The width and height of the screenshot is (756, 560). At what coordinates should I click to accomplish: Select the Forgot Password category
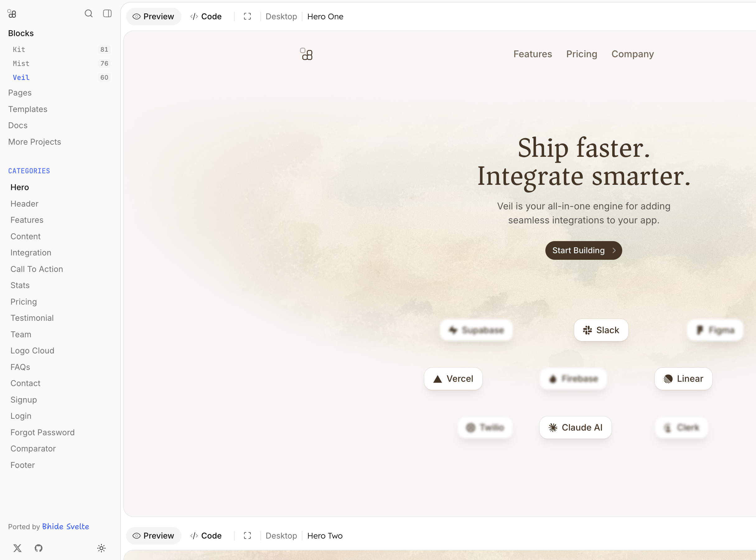[x=42, y=432]
